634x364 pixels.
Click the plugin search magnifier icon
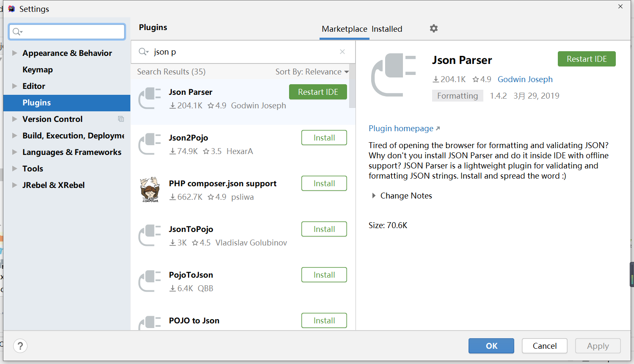143,52
